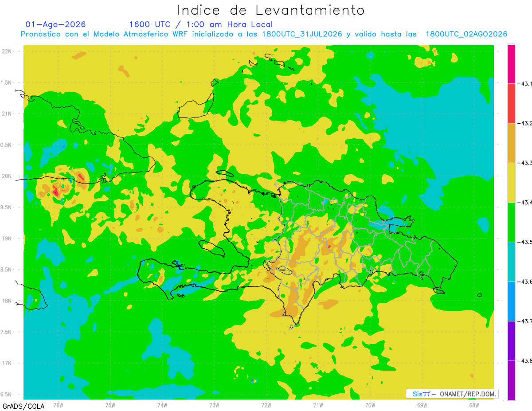Click the red swatch on the color bar
The width and height of the screenshot is (532, 411).
[511, 103]
